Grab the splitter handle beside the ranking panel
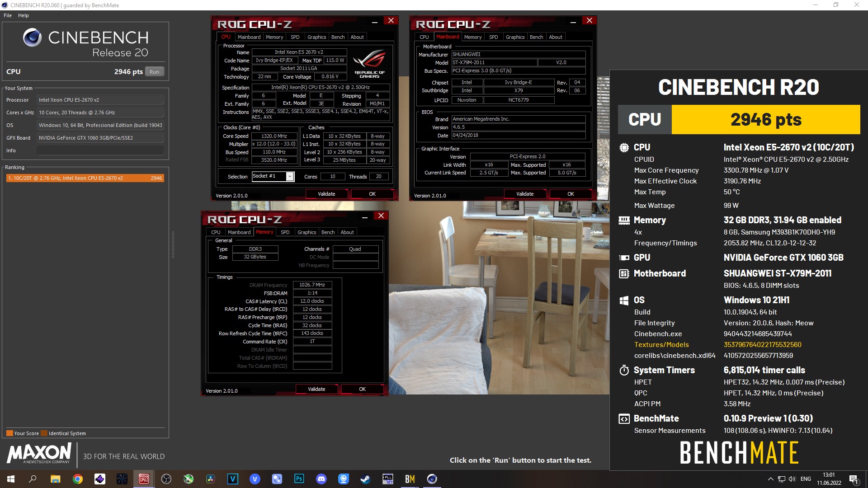The width and height of the screenshot is (868, 488). [x=172, y=244]
